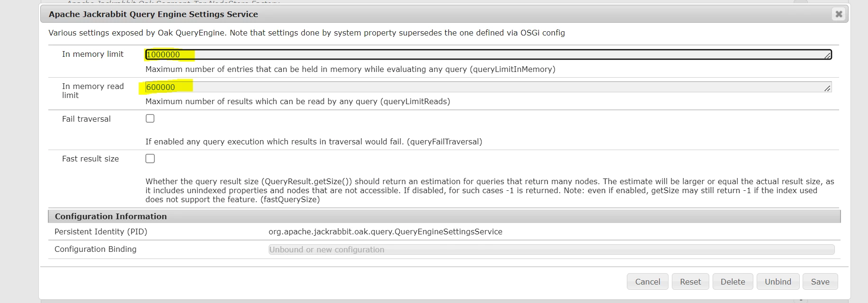The height and width of the screenshot is (303, 868).
Task: Click the Fail traversal label
Action: [86, 119]
